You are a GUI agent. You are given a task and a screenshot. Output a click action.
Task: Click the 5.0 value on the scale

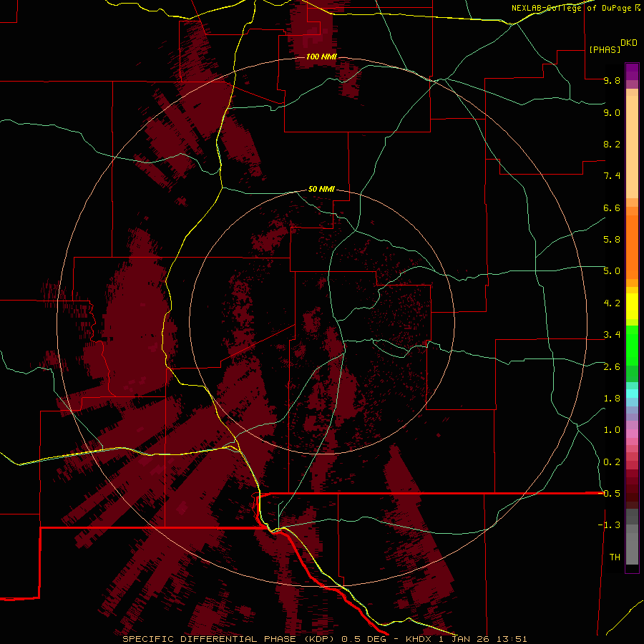click(612, 271)
